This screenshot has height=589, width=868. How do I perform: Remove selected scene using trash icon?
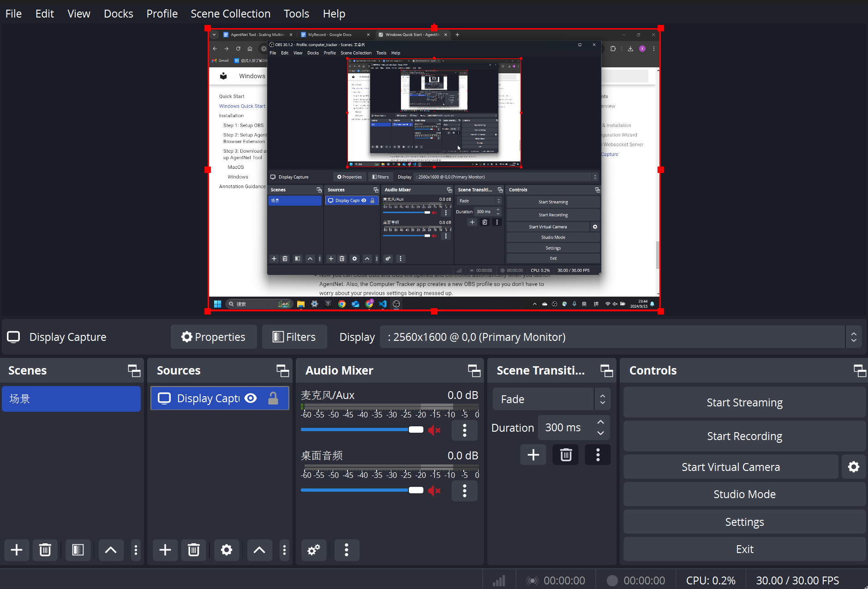pos(45,550)
